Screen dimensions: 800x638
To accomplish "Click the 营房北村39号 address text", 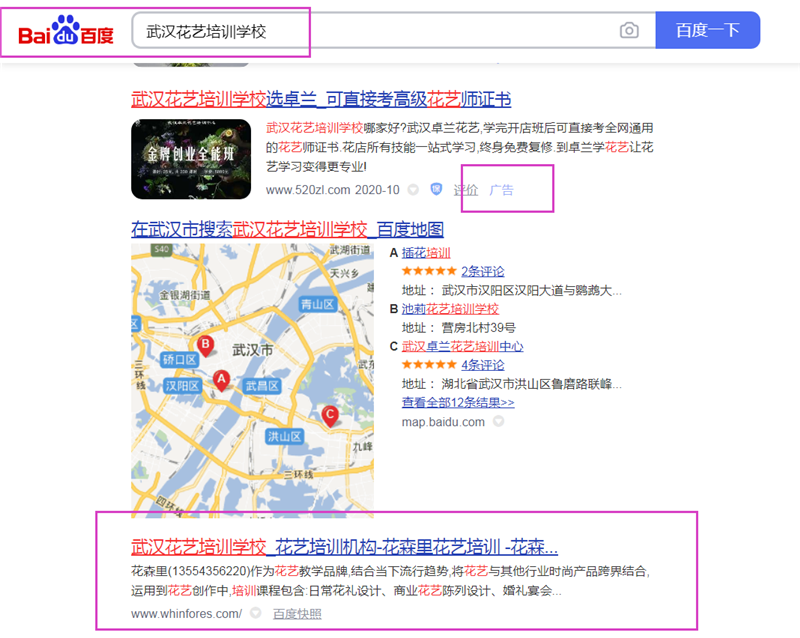I will (479, 328).
